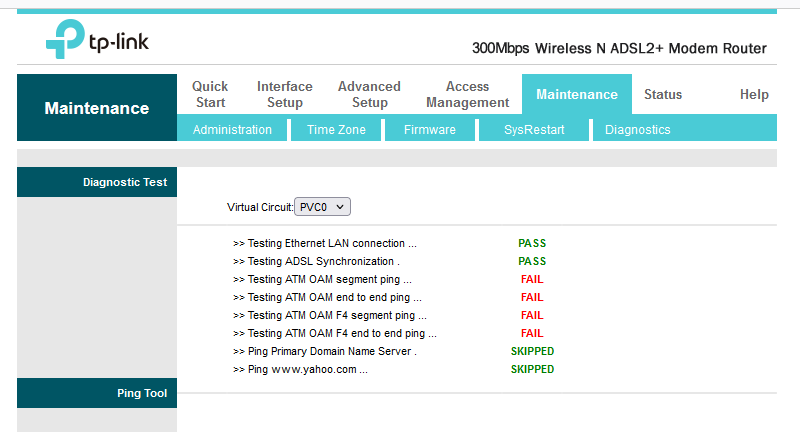Image resolution: width=800 pixels, height=432 pixels.
Task: Expand the Virtual Circuit PVC0 dropdown
Action: point(322,206)
